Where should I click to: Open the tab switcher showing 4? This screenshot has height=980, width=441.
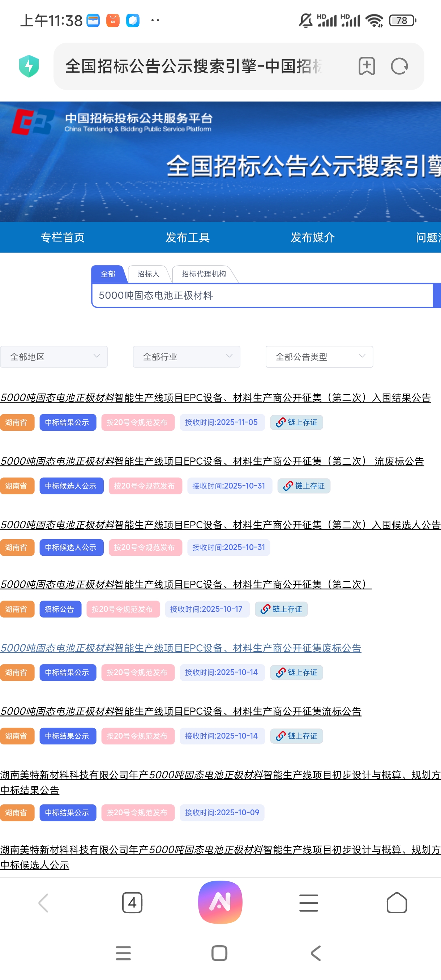[132, 903]
